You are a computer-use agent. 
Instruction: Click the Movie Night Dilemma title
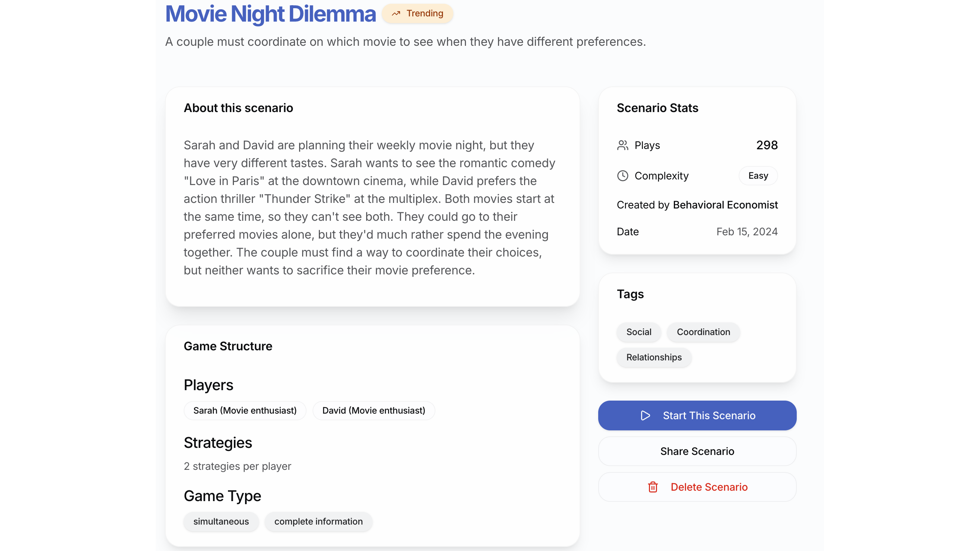(x=270, y=14)
